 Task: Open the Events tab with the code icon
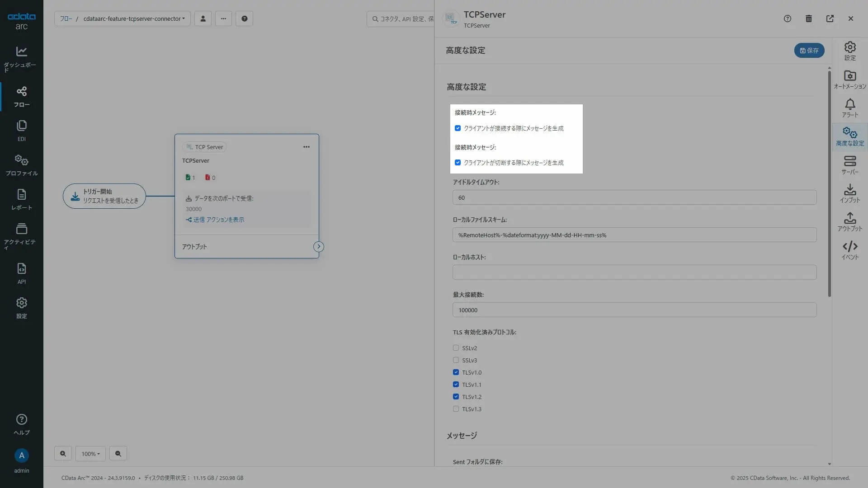click(x=849, y=250)
